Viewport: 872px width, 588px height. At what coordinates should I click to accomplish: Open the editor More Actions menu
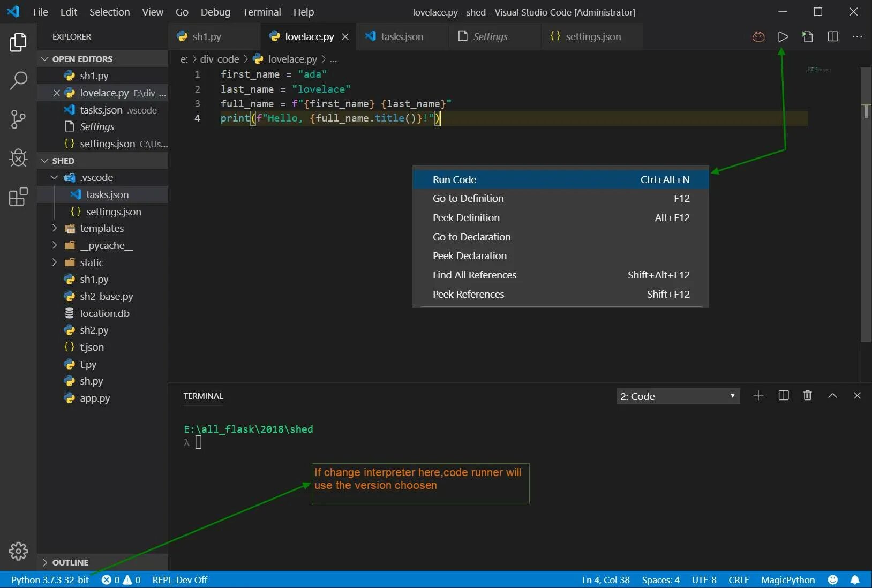pos(857,36)
